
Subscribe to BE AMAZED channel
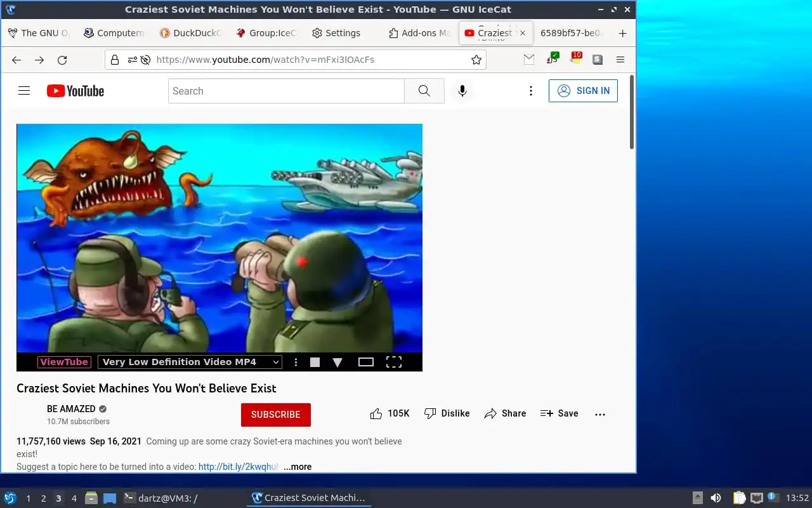click(x=276, y=414)
